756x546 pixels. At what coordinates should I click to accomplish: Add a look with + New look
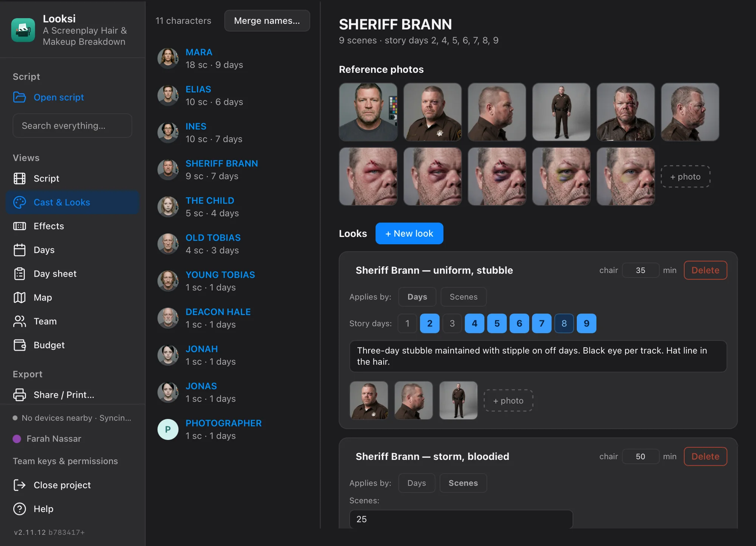pos(409,233)
